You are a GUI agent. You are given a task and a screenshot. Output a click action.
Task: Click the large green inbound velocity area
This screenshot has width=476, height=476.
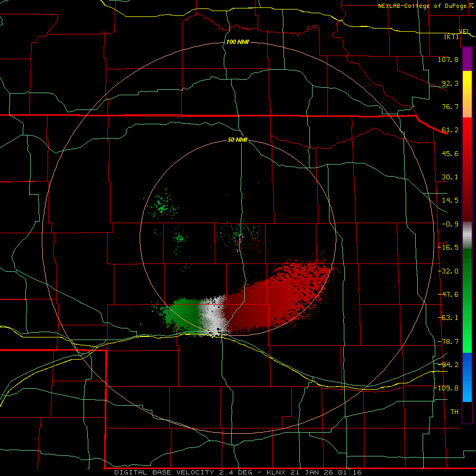coord(182,316)
